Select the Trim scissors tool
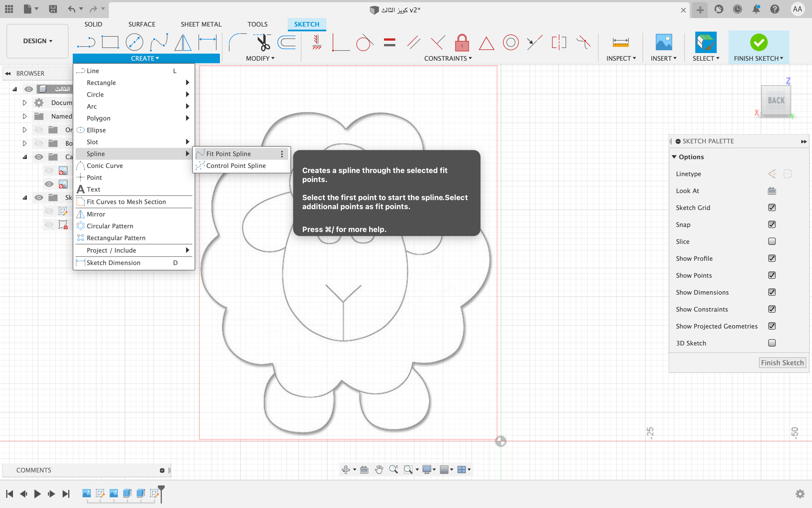 click(262, 42)
